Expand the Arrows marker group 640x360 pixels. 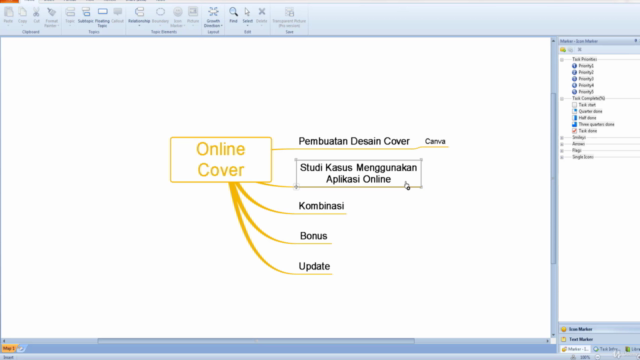pos(562,144)
